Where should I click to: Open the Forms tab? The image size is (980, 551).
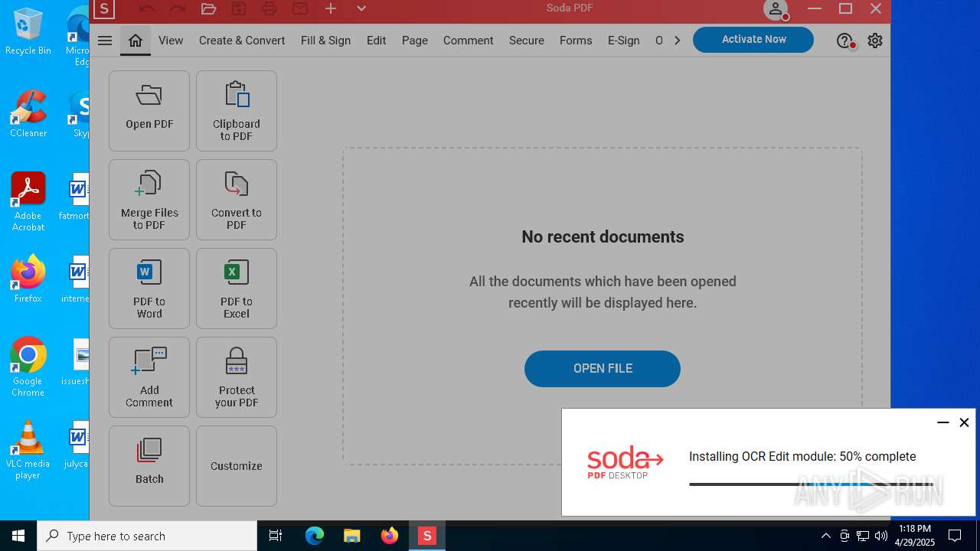click(576, 41)
